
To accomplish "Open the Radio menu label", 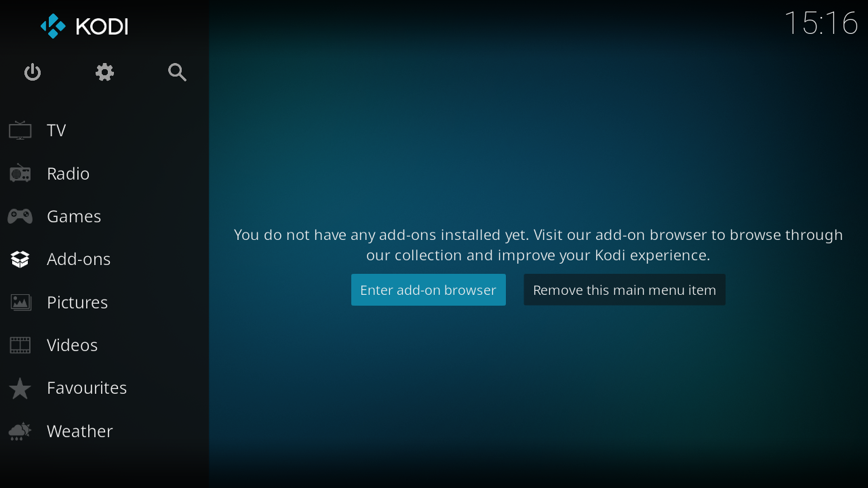I will click(68, 174).
